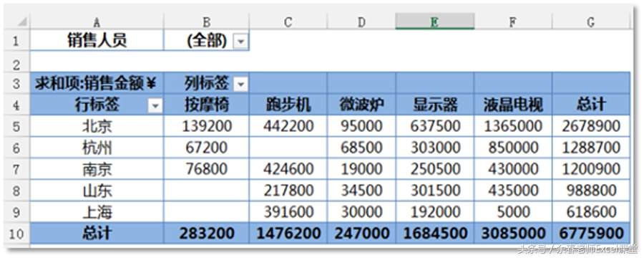Screen dimensions: 644x258
Task: Click cell with value 303000
Action: 435,148
